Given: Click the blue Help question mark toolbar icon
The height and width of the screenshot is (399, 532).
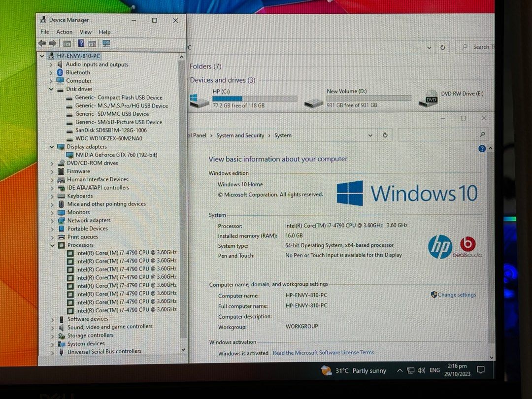Looking at the screenshot, I should pyautogui.click(x=81, y=43).
